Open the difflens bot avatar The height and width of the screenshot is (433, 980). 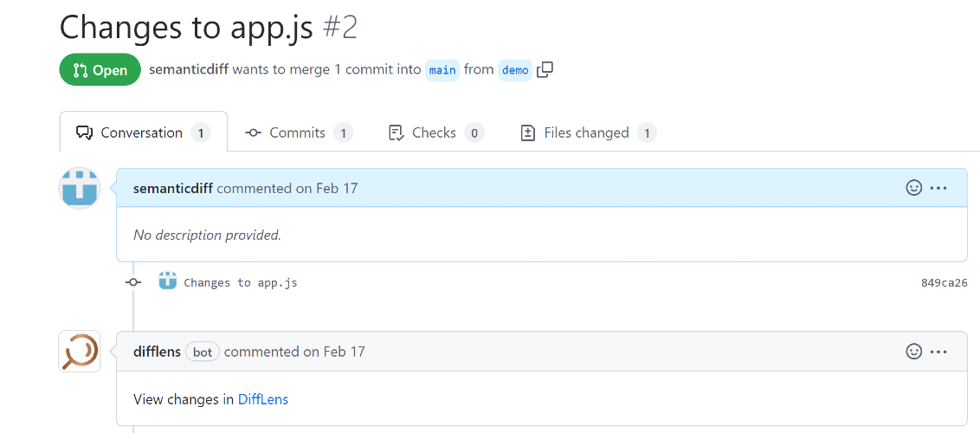click(80, 351)
